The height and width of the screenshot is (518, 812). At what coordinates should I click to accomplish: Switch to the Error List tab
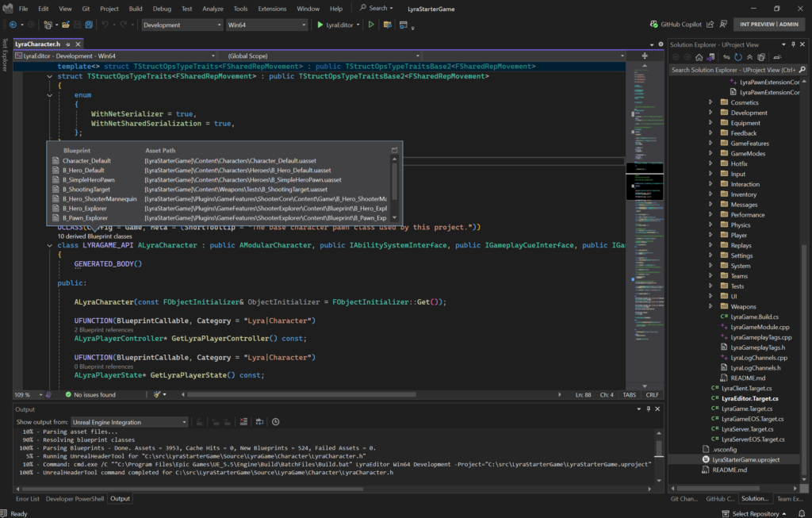pos(28,498)
